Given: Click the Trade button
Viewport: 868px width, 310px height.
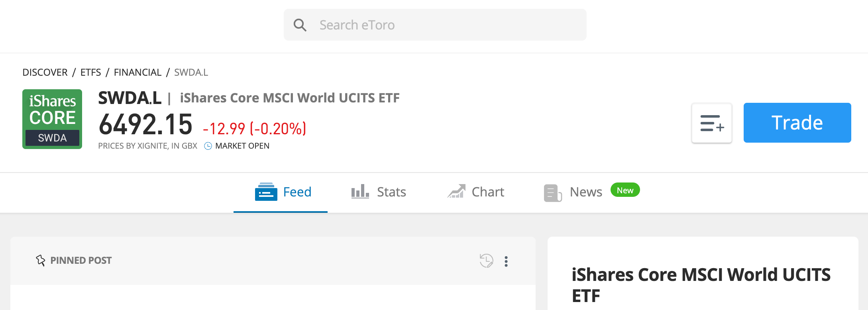Looking at the screenshot, I should click(x=797, y=123).
